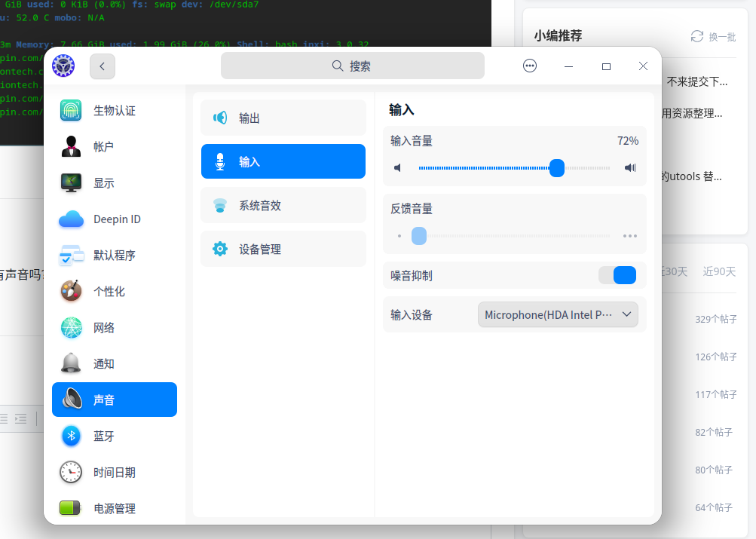The width and height of the screenshot is (756, 539).
Task: Mute input by clicking the loud speaker icon
Action: tap(630, 167)
